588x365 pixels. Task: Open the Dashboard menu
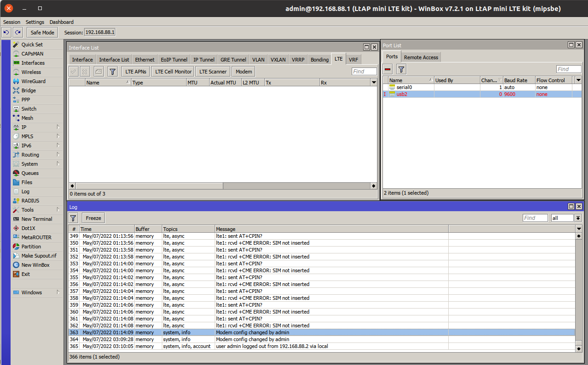[62, 22]
